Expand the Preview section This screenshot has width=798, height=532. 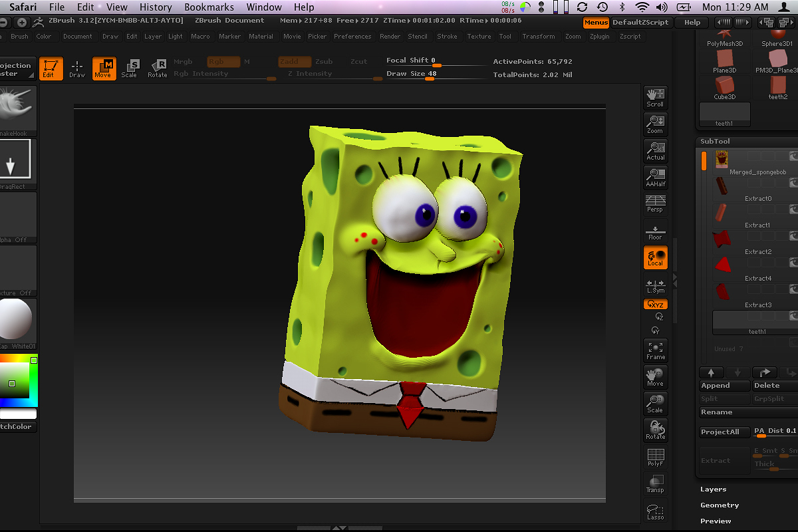[x=716, y=521]
